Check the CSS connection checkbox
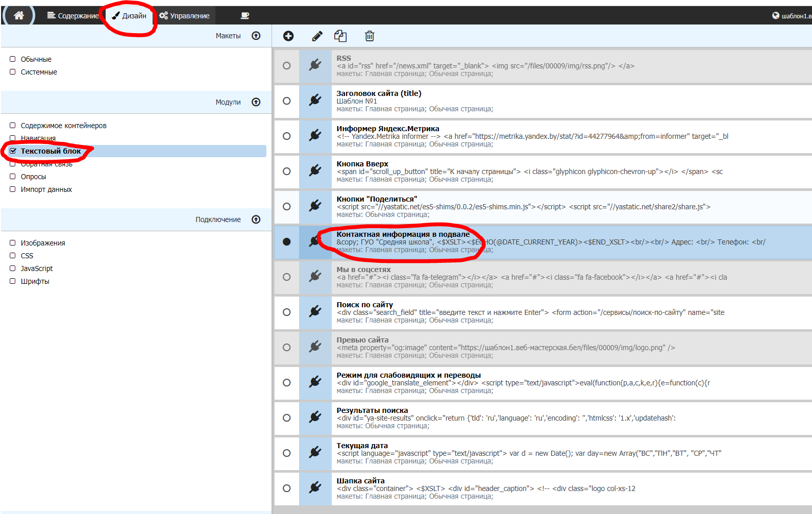 [x=13, y=256]
